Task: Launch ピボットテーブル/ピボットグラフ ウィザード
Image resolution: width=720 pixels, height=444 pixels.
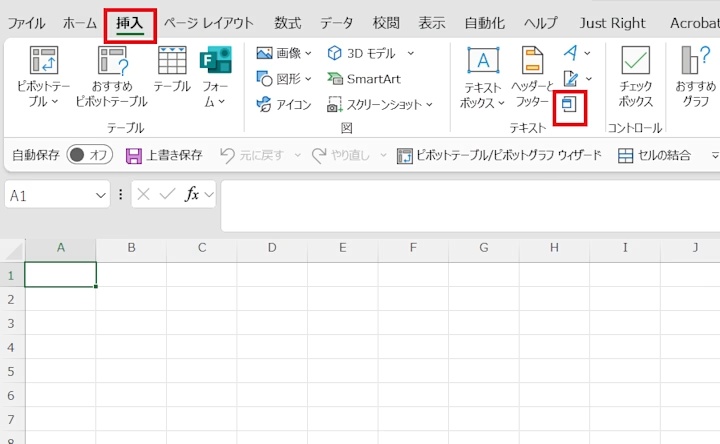Action: [x=499, y=155]
